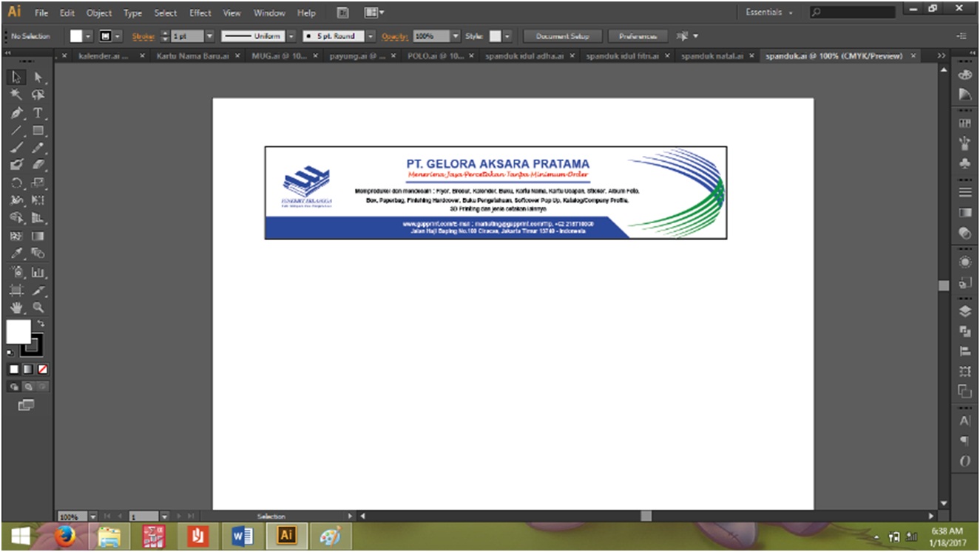980x552 pixels.
Task: Select the Artboard tool
Action: coord(18,290)
